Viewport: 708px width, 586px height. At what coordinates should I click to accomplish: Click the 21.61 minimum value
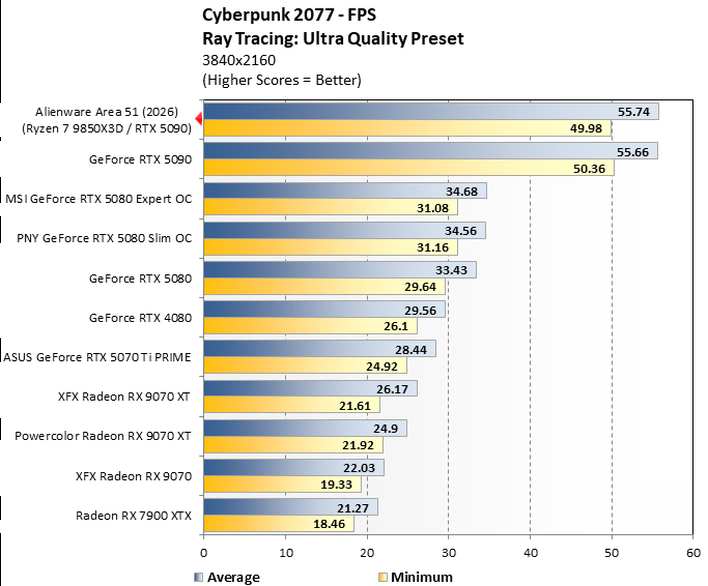355,406
